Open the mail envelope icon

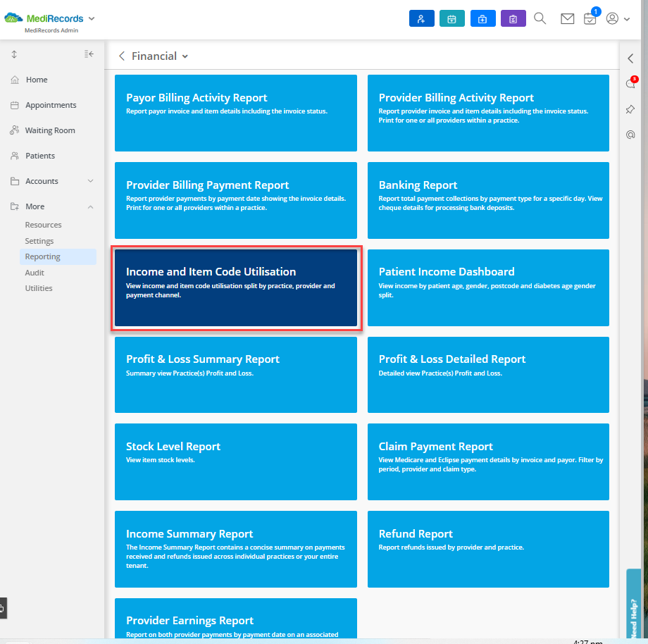click(568, 18)
